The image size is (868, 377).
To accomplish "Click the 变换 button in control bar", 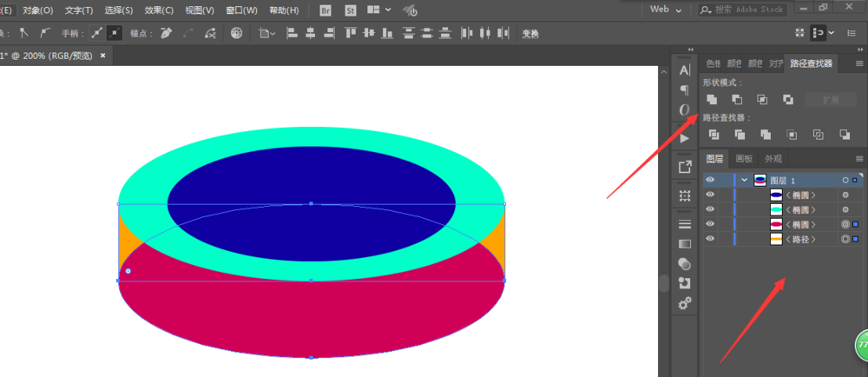I will (530, 33).
